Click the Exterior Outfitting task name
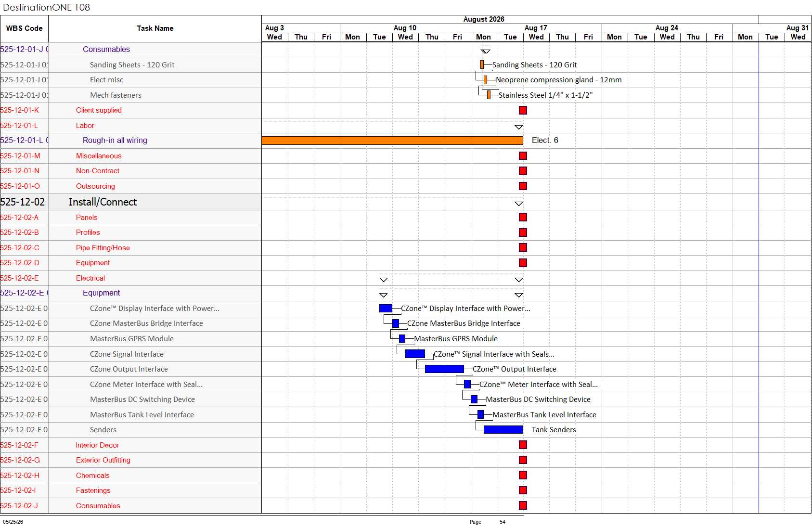Image resolution: width=812 pixels, height=528 pixels. tap(103, 460)
